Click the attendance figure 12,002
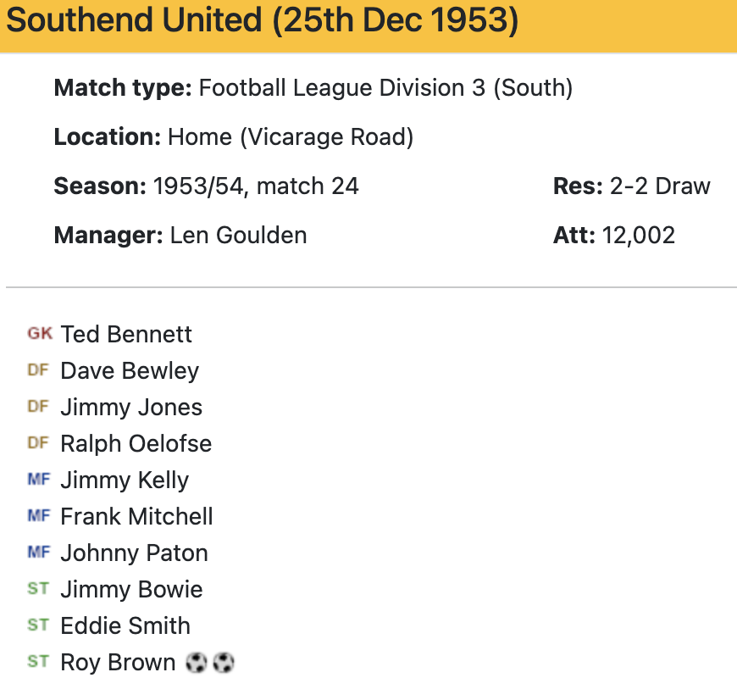This screenshot has width=737, height=700. click(x=639, y=235)
